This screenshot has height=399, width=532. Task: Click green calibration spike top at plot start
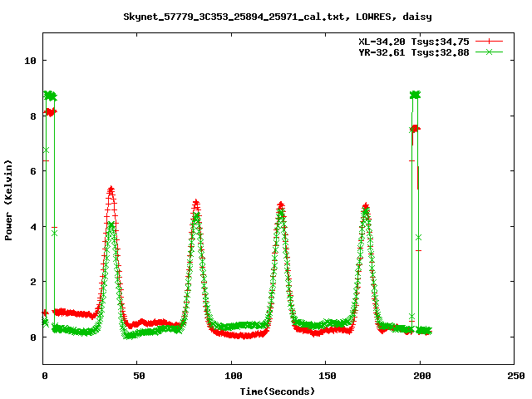tap(50, 96)
